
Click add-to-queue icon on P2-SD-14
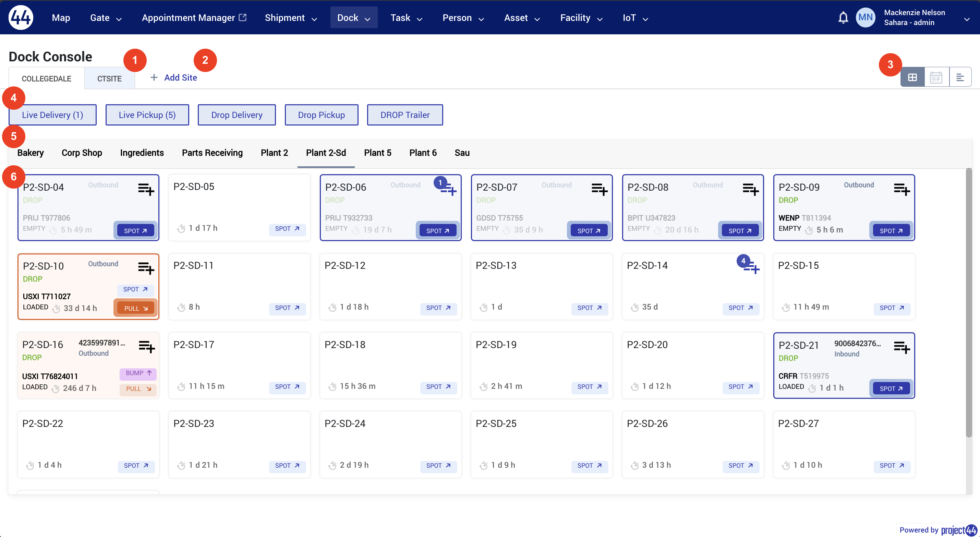pos(751,268)
